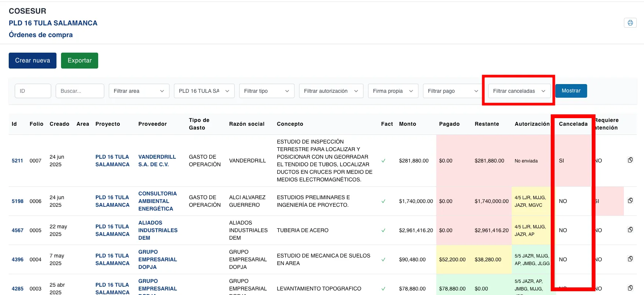Open the Filtrar pago dropdown
The width and height of the screenshot is (644, 295).
(x=453, y=91)
